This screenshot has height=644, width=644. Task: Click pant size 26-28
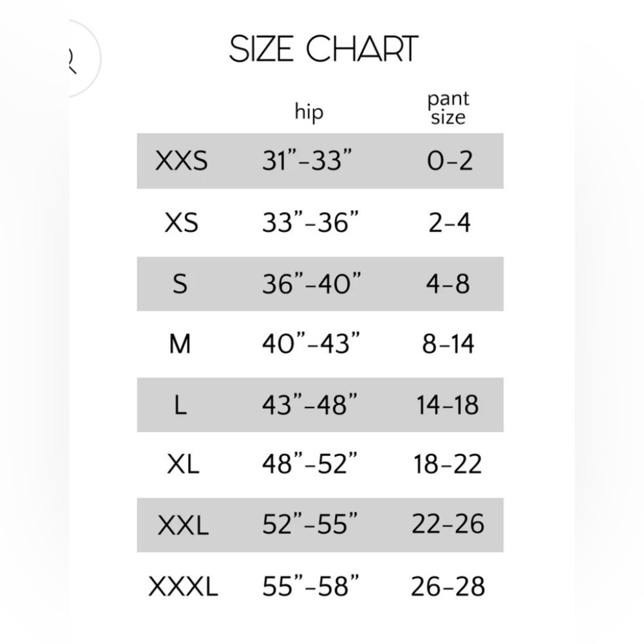pos(448,587)
